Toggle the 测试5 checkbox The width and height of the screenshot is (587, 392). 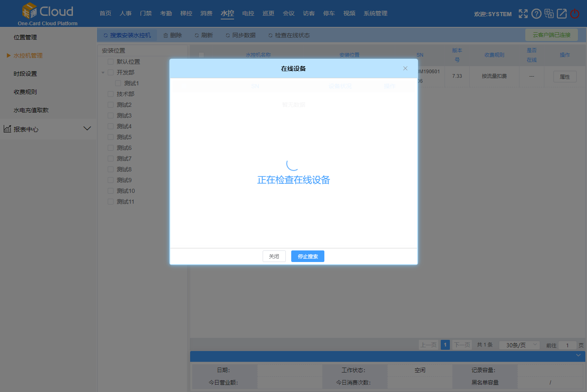tap(111, 137)
